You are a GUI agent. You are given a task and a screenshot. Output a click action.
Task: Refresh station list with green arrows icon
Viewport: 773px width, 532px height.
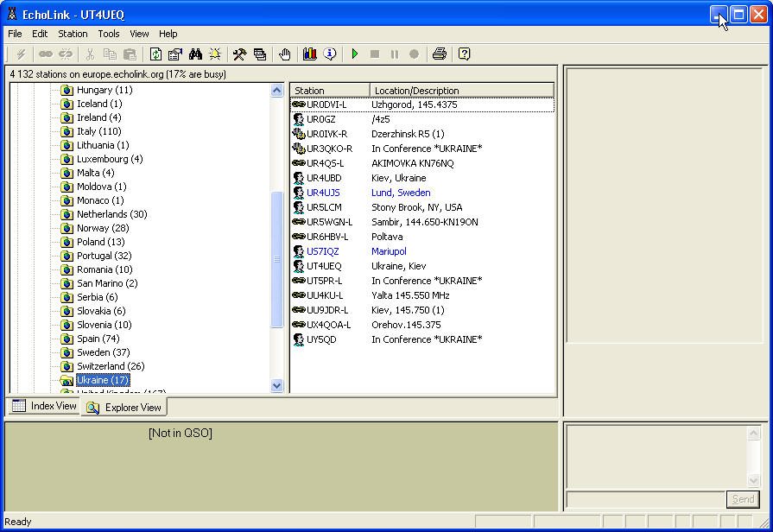point(155,54)
